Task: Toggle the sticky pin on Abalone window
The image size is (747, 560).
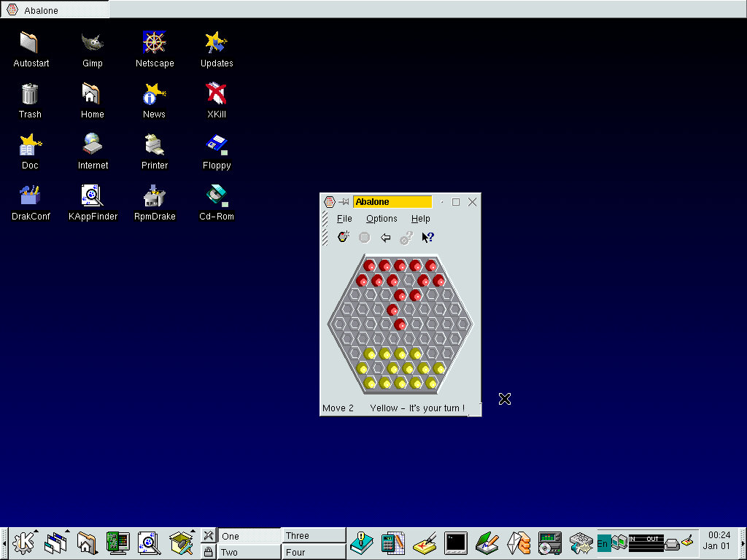Action: tap(344, 202)
